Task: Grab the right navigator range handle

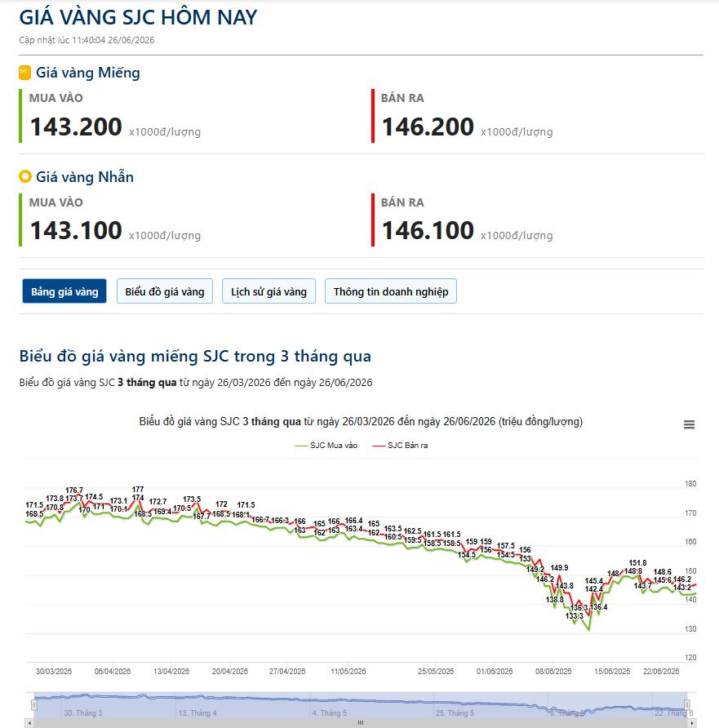Action: (687, 705)
